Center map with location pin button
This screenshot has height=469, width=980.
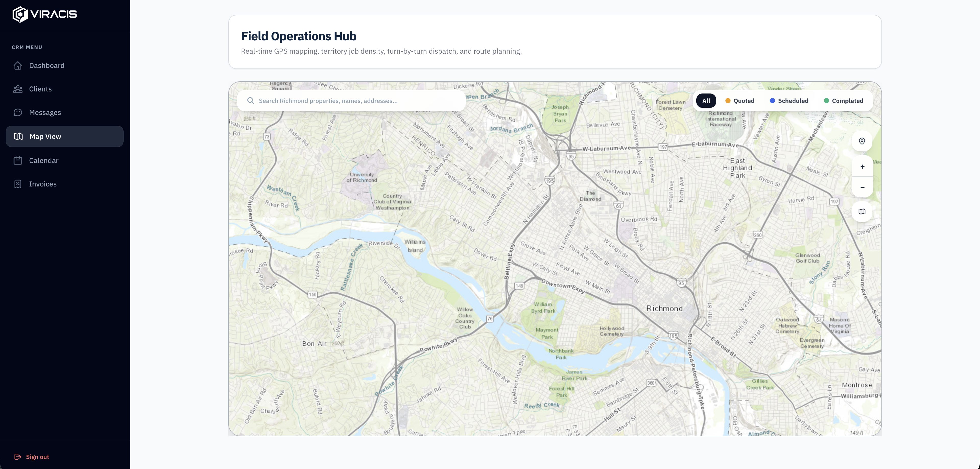(862, 141)
